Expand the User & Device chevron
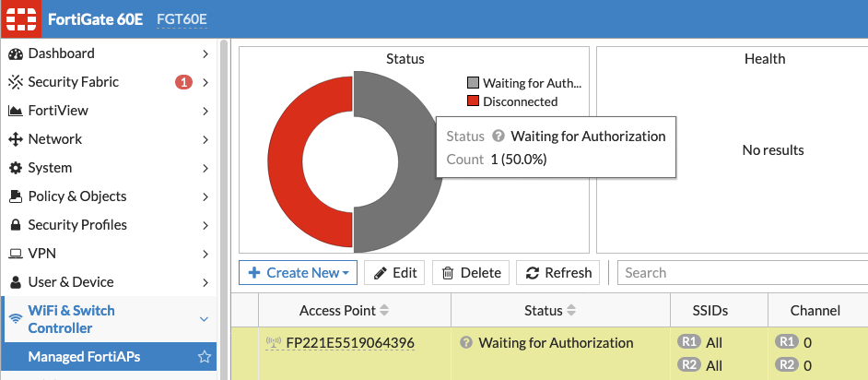The width and height of the screenshot is (868, 380). 205,282
